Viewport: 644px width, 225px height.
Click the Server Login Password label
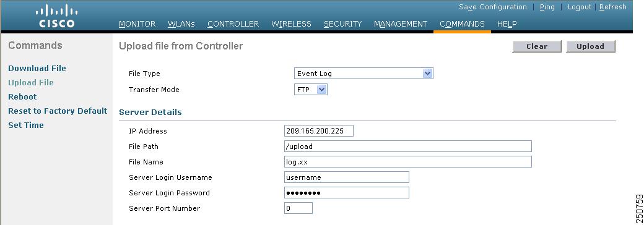(169, 193)
